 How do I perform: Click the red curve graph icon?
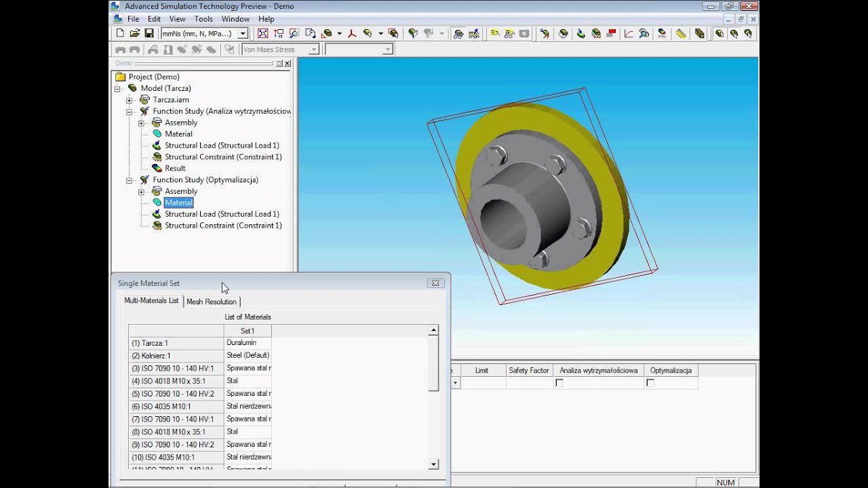tap(629, 33)
